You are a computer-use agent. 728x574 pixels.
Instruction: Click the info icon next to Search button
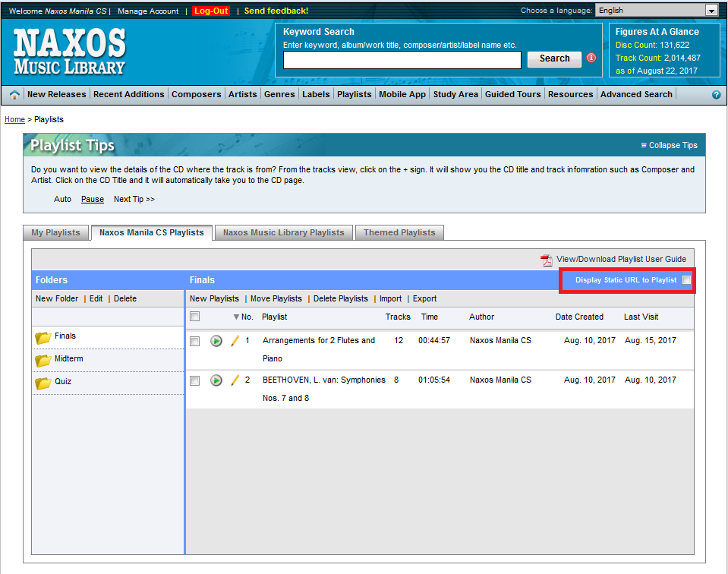point(591,58)
